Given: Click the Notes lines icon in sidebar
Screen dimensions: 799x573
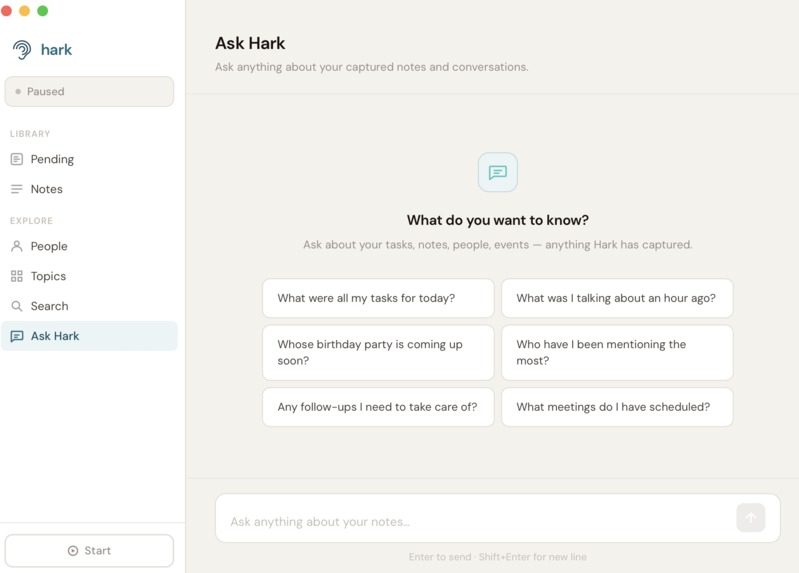Looking at the screenshot, I should (x=17, y=189).
